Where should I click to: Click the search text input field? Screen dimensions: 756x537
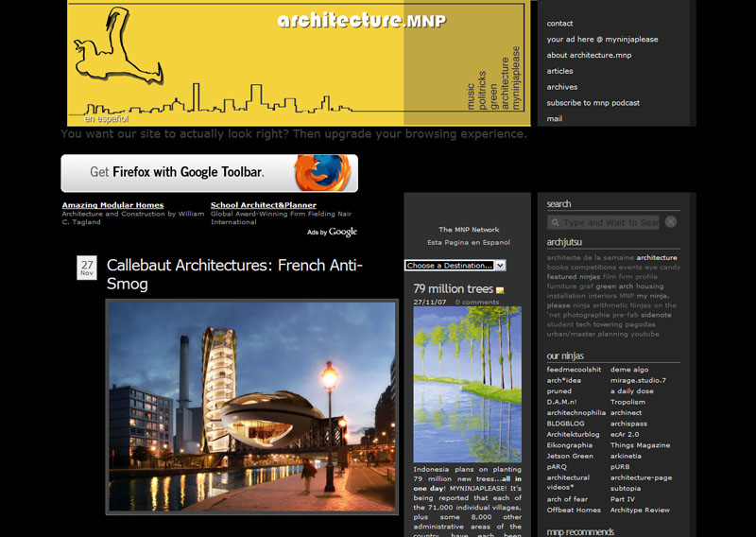610,223
